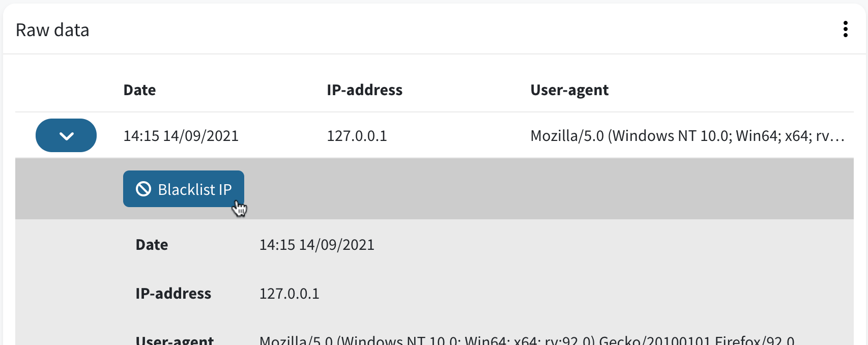868x345 pixels.
Task: Click the Blacklist IP button
Action: (x=184, y=189)
